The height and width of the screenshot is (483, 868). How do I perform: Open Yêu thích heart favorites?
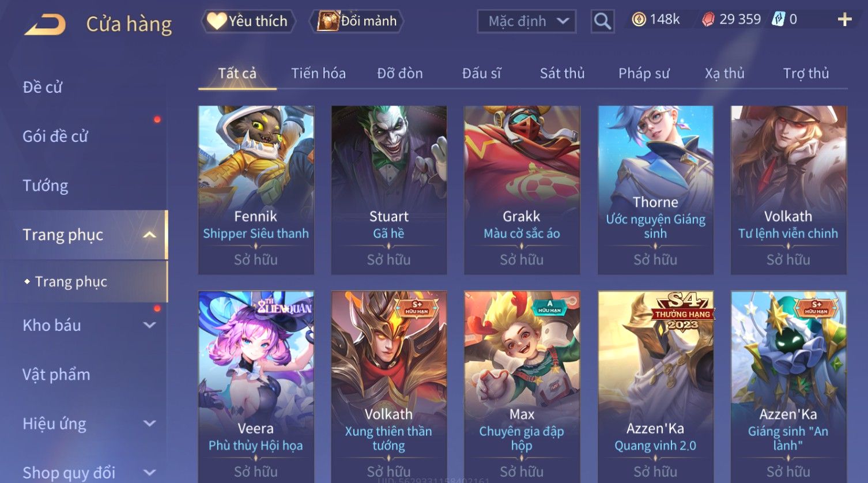click(x=248, y=21)
